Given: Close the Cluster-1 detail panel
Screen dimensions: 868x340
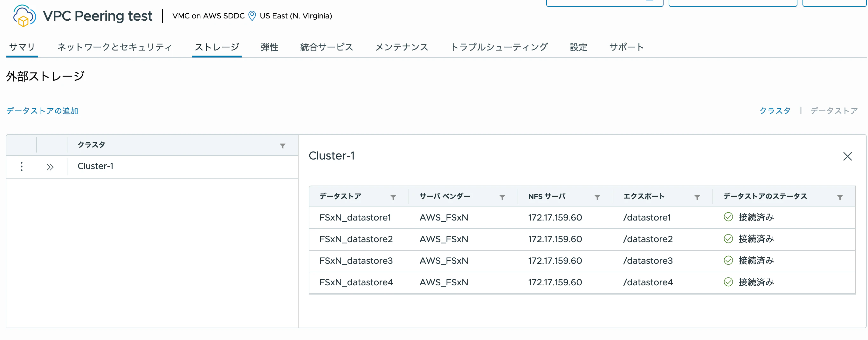Looking at the screenshot, I should click(847, 156).
